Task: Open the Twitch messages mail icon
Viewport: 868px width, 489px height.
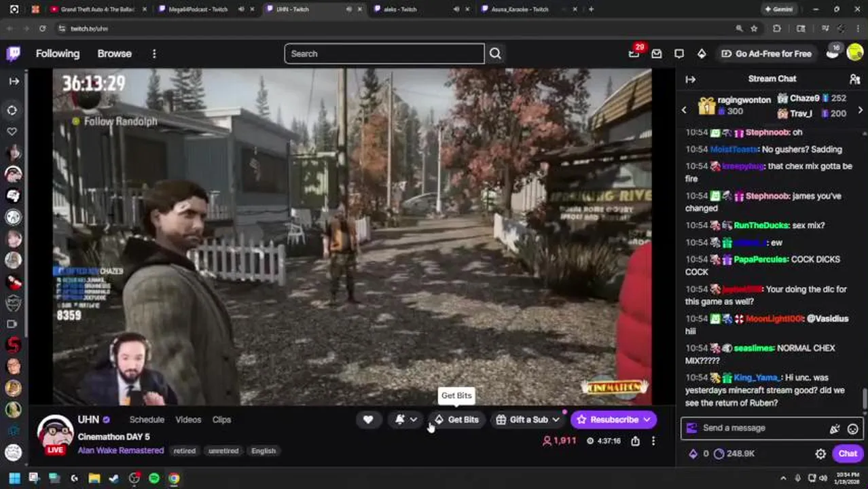Action: pyautogui.click(x=657, y=54)
